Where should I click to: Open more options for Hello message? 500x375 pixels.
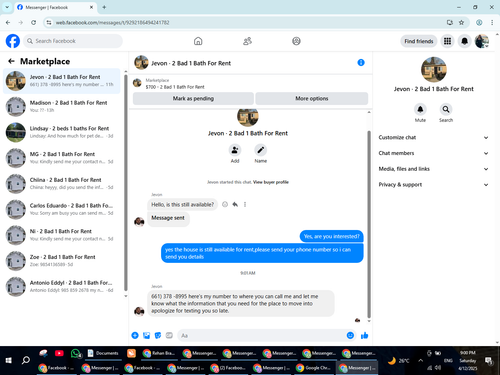click(245, 204)
